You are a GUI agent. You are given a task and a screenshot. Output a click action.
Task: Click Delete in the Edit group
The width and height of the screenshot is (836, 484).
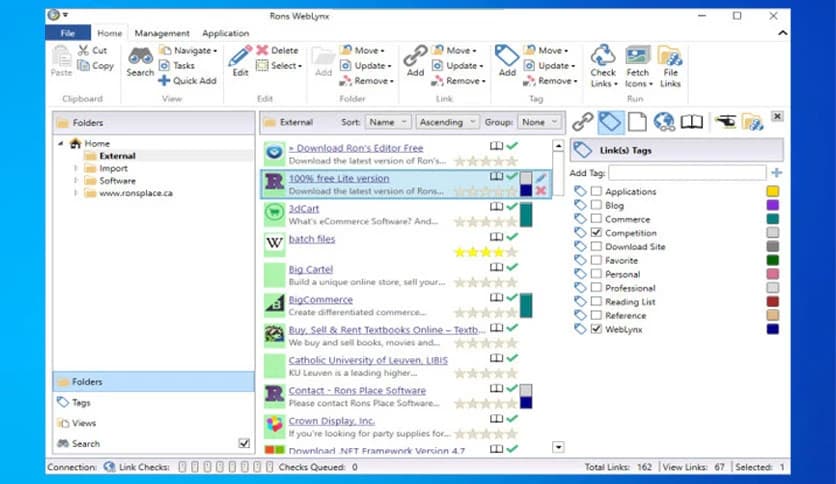pos(277,50)
